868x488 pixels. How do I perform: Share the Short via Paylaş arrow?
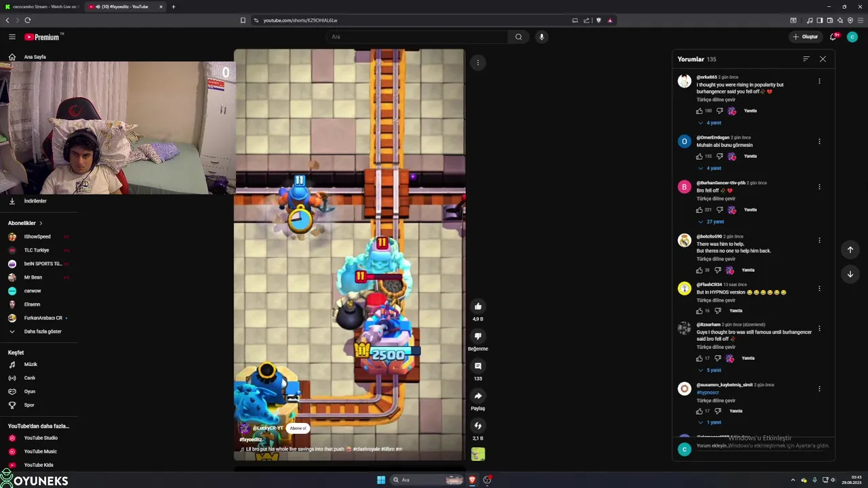(478, 396)
